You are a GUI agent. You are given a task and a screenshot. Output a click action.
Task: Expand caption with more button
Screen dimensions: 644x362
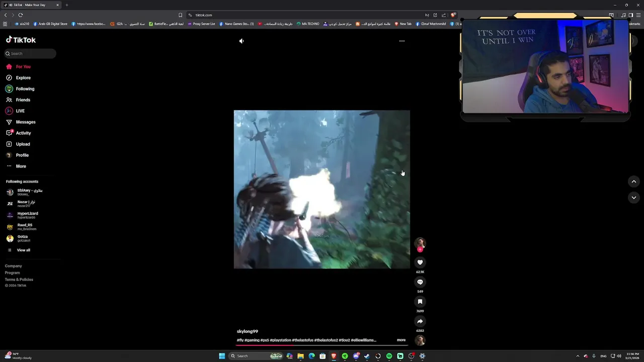point(401,340)
